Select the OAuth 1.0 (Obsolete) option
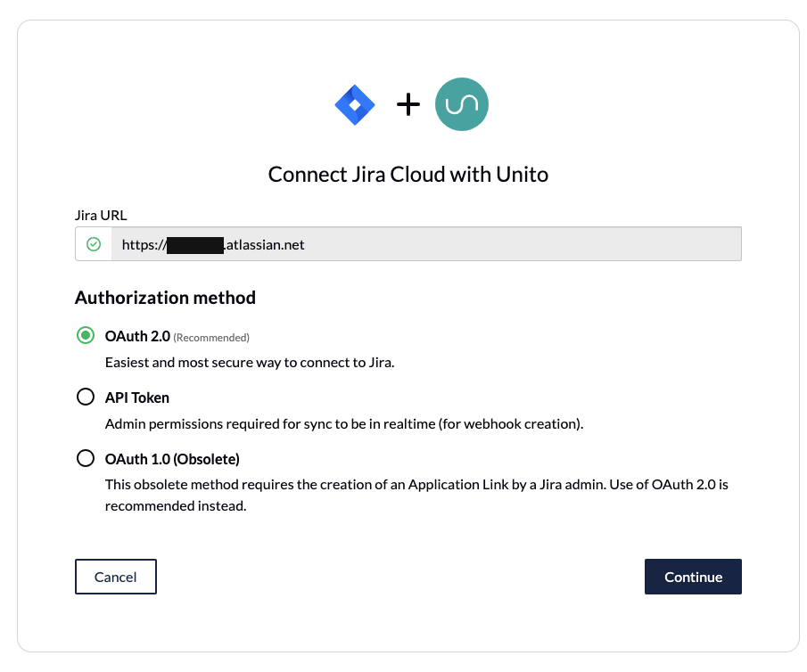The image size is (807, 672). tap(86, 457)
